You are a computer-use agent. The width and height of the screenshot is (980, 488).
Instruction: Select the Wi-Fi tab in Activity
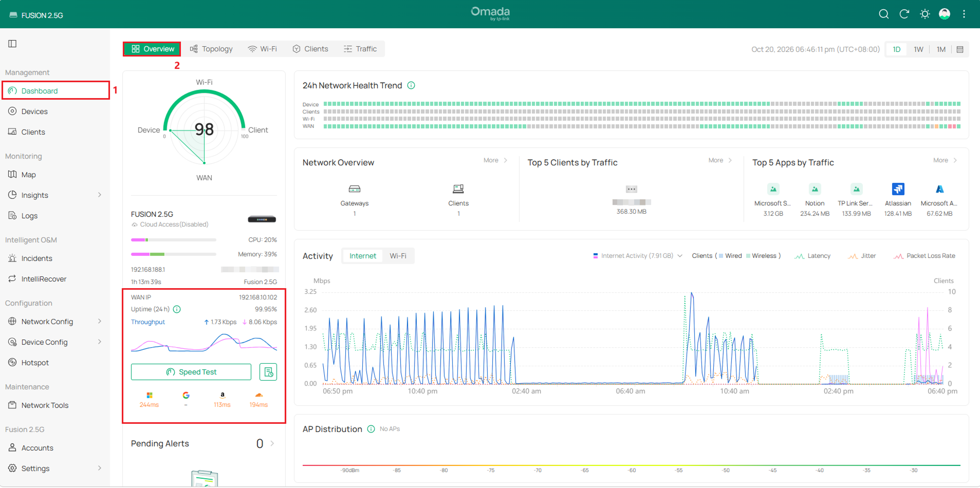click(x=397, y=256)
